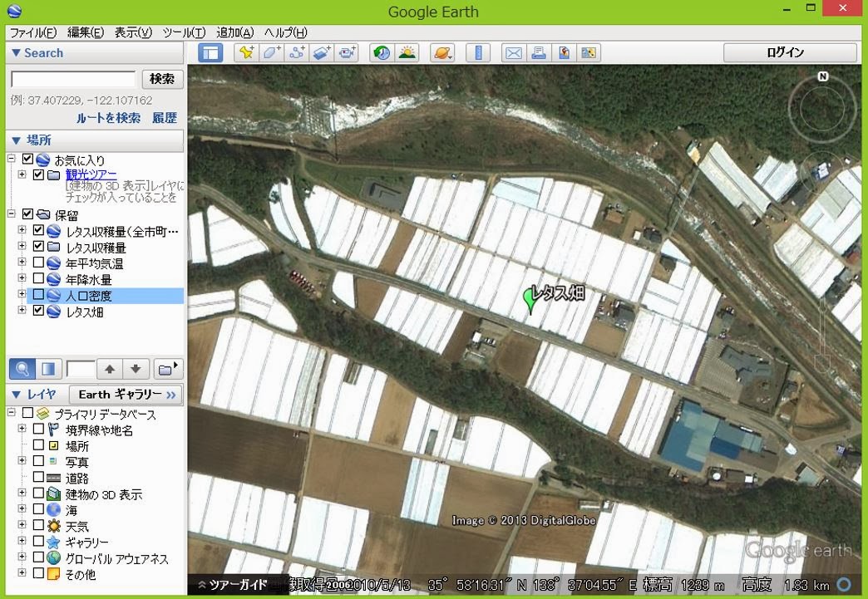The width and height of the screenshot is (868, 599).
Task: Enable the 年平均気温 checkbox
Action: click(x=38, y=262)
